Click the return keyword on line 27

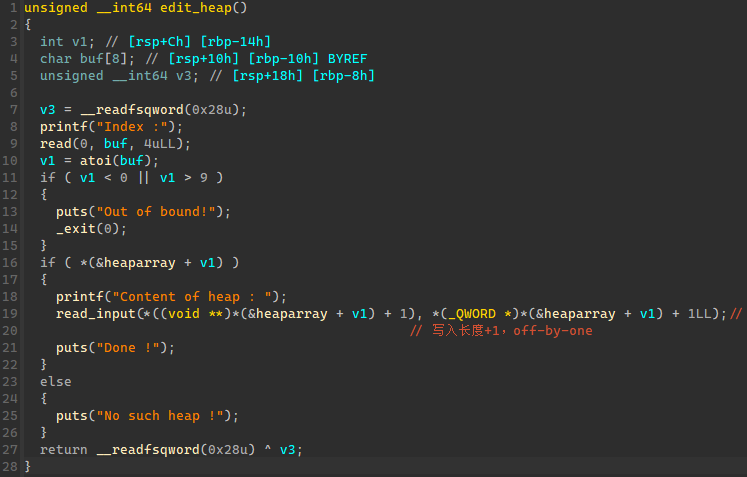pyautogui.click(x=64, y=450)
